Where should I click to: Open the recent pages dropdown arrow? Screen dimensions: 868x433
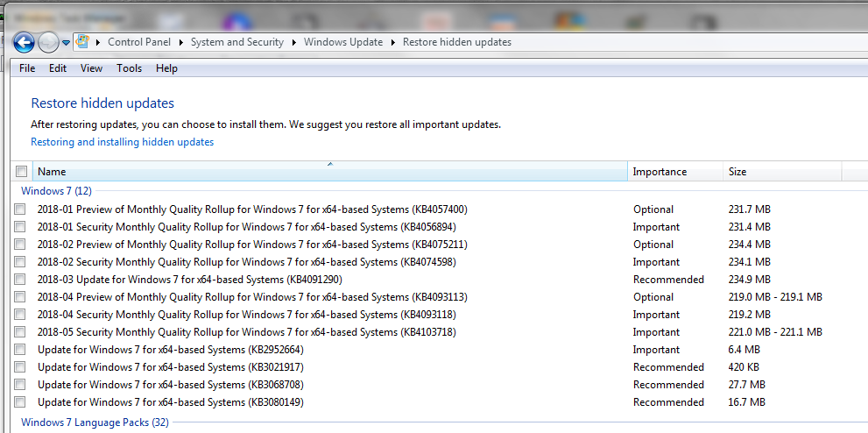pyautogui.click(x=66, y=43)
